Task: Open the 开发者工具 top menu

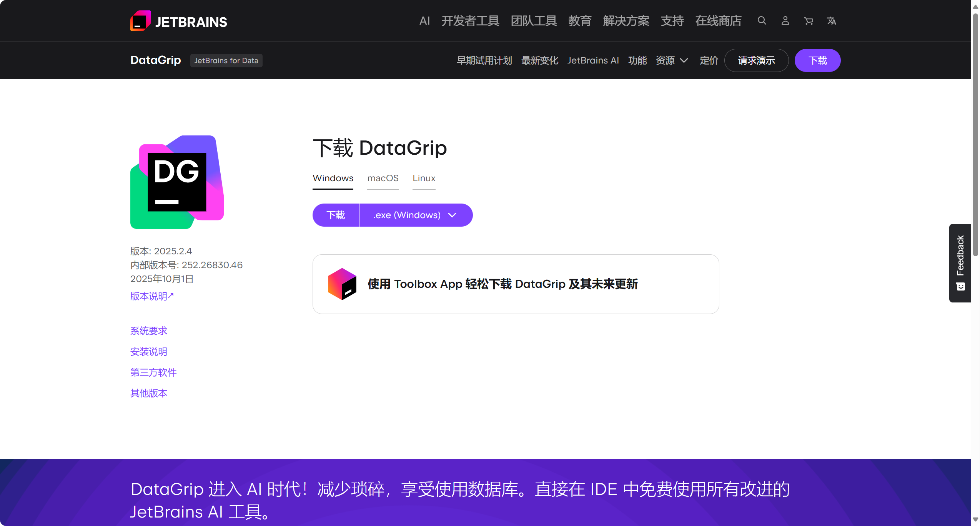Action: pyautogui.click(x=470, y=21)
